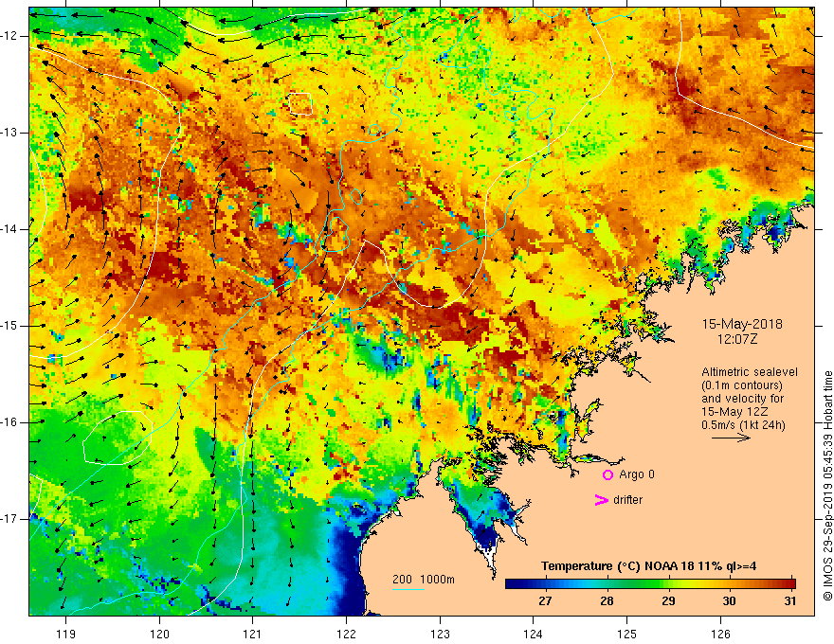Image resolution: width=834 pixels, height=644 pixels.
Task: Click the -16 latitude axis label
Action: (x=9, y=422)
